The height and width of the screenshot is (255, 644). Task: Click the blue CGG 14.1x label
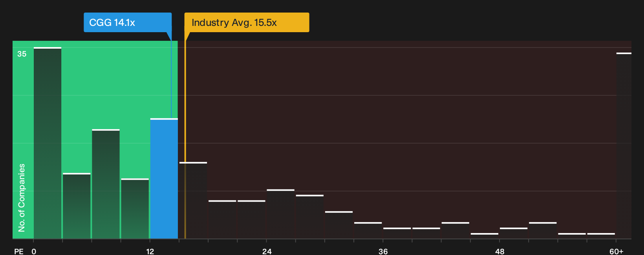click(128, 22)
